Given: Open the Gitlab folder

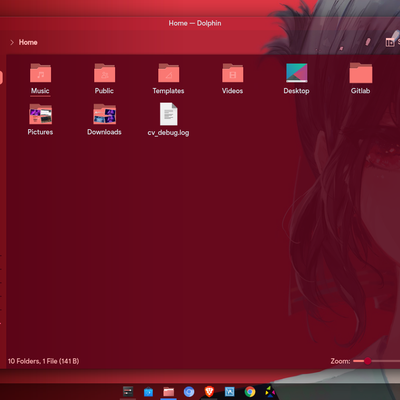Looking at the screenshot, I should point(361,79).
